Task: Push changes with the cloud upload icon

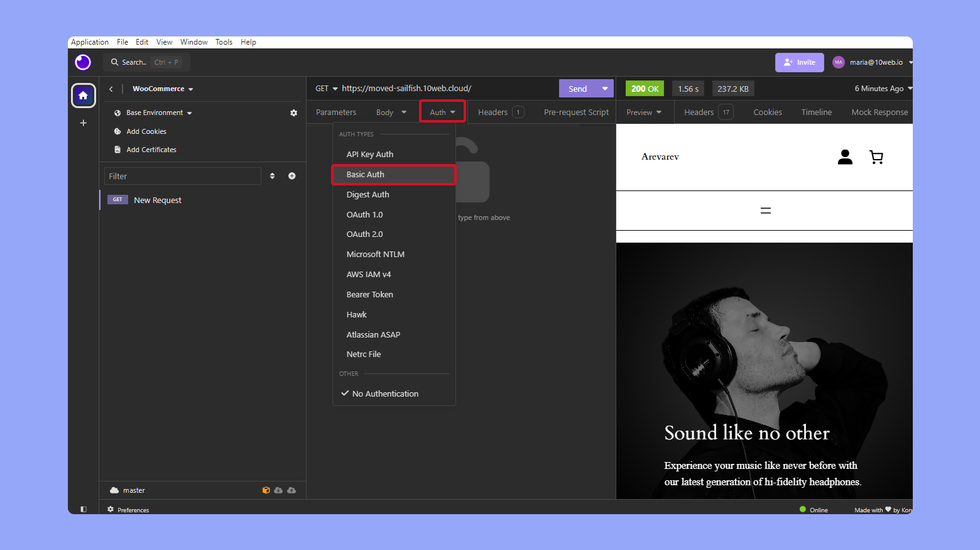Action: pyautogui.click(x=291, y=490)
